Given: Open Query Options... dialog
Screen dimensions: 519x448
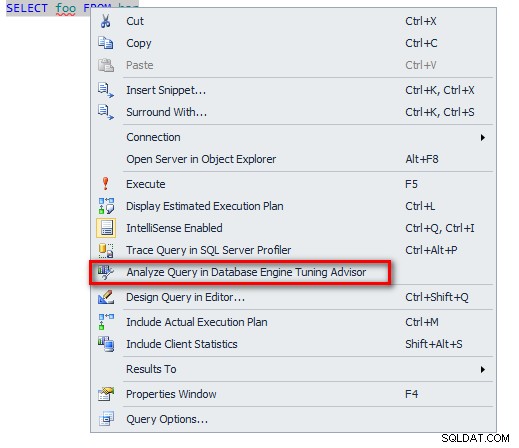Looking at the screenshot, I should tap(292, 419).
